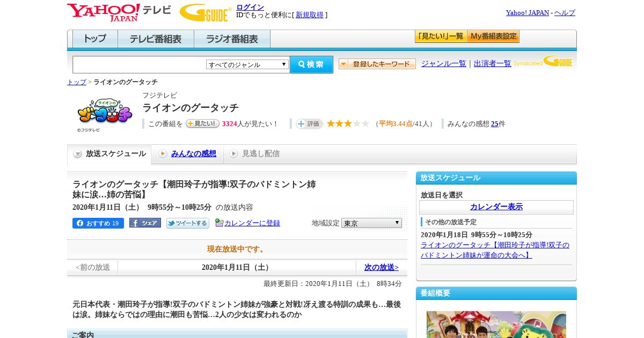Click the フジテレビ channel name text
This screenshot has height=338, width=644.
(x=159, y=95)
